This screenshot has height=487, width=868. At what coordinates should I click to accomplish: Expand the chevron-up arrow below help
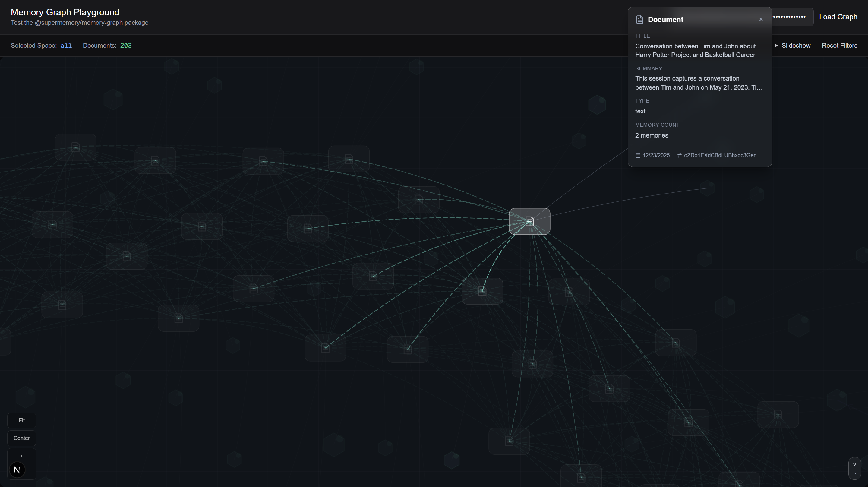point(854,474)
